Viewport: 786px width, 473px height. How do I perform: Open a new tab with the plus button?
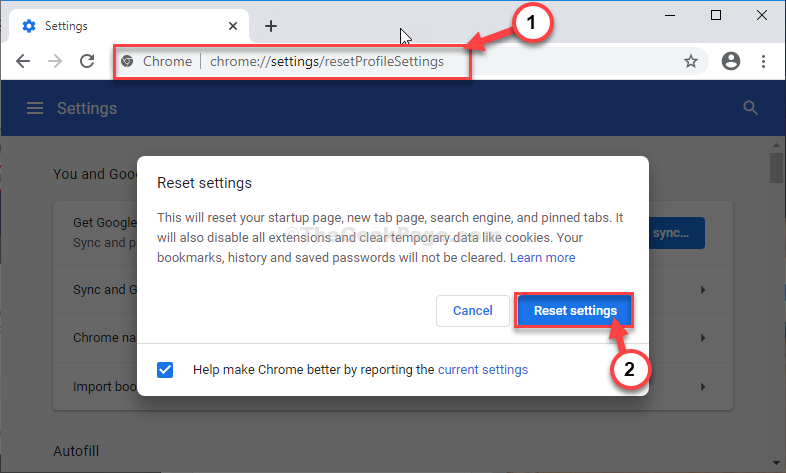(271, 26)
